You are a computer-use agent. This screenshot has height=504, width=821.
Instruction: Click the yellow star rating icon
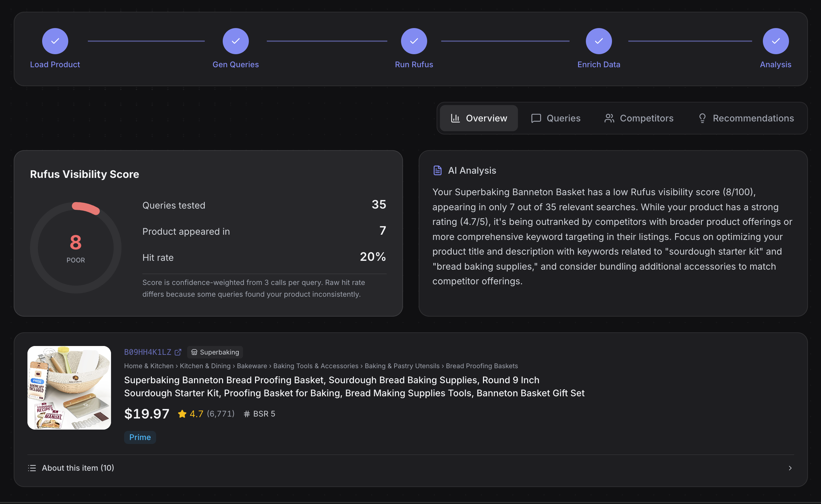182,414
